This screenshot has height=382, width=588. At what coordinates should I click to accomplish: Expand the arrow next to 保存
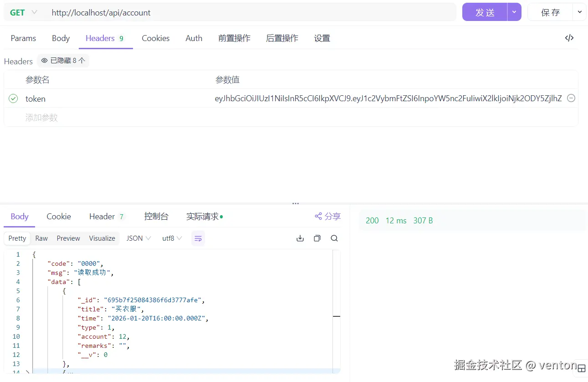580,12
